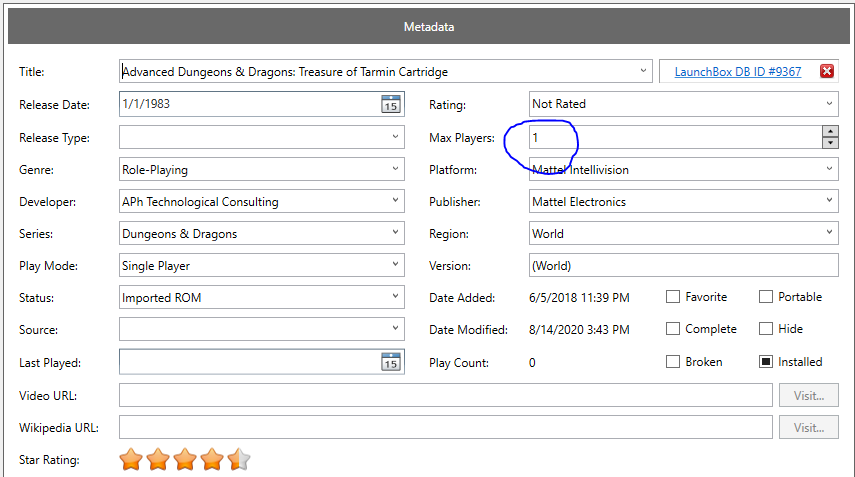855x477 pixels.
Task: Open the Release Date calendar picker
Action: coord(390,104)
